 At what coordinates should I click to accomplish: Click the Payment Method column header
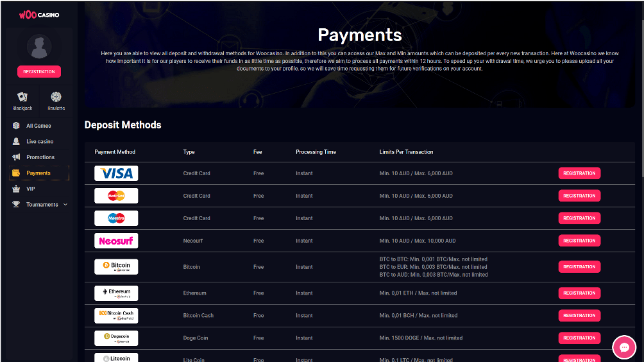click(x=115, y=152)
